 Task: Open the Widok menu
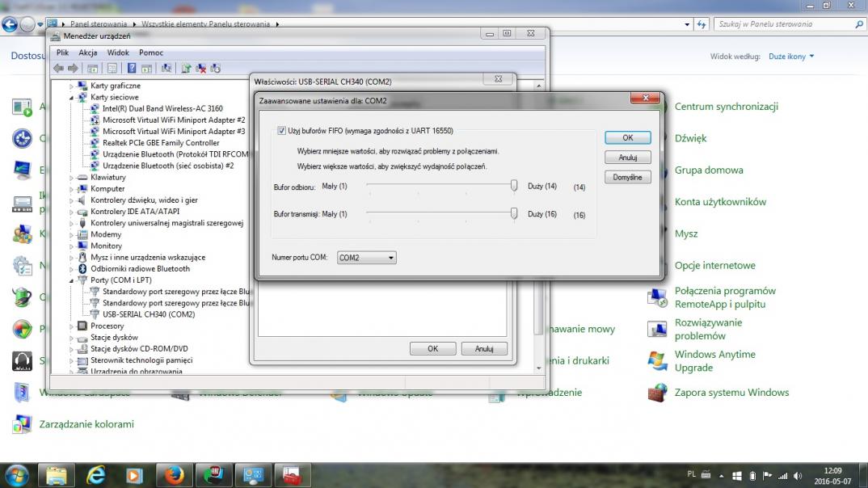point(118,53)
